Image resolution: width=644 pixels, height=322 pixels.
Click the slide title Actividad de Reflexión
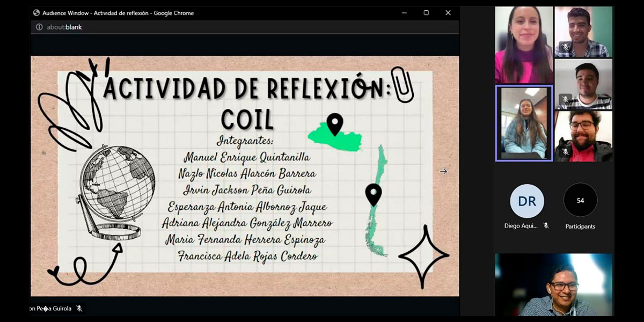tap(247, 89)
